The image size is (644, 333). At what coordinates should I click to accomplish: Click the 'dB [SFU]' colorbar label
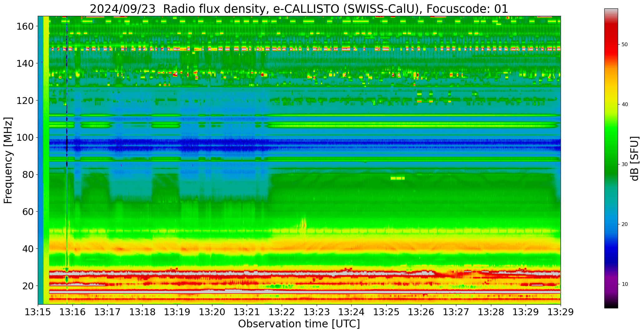pyautogui.click(x=635, y=158)
